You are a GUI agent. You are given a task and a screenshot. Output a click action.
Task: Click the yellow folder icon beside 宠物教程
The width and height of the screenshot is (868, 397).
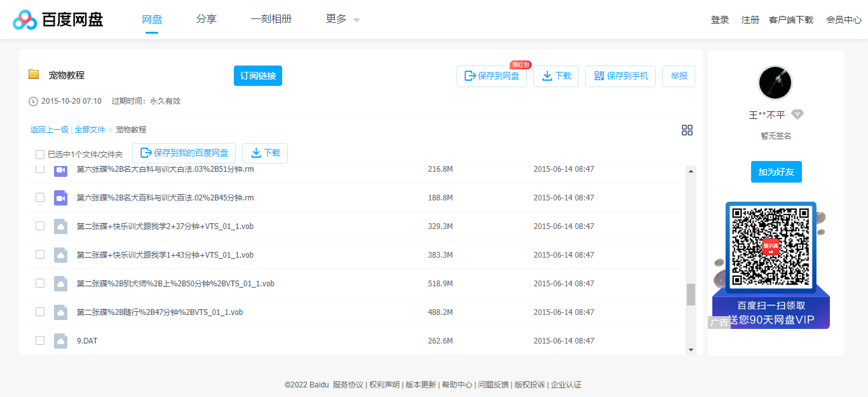pos(34,74)
